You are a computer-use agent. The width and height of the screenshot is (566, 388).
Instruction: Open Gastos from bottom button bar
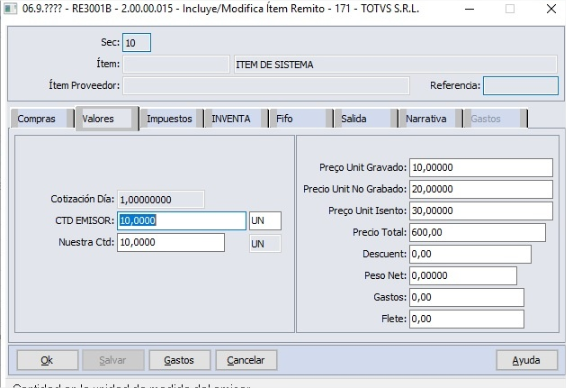click(x=179, y=360)
